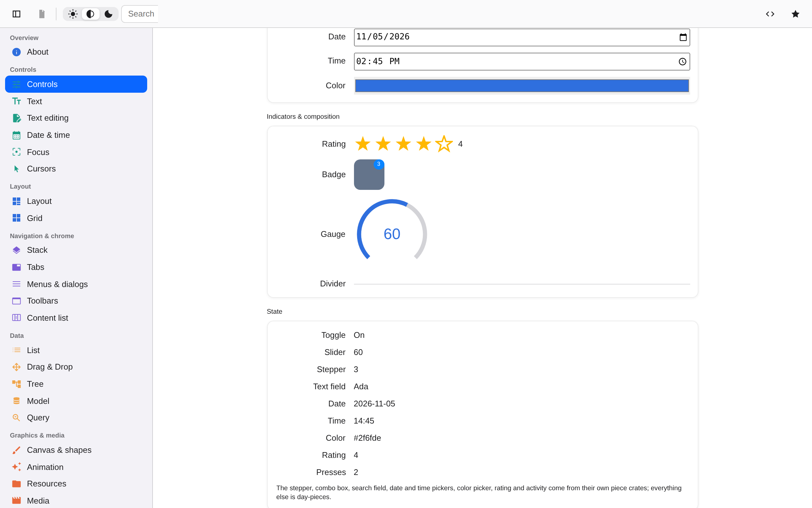
Task: Set rating to two stars
Action: (x=383, y=144)
